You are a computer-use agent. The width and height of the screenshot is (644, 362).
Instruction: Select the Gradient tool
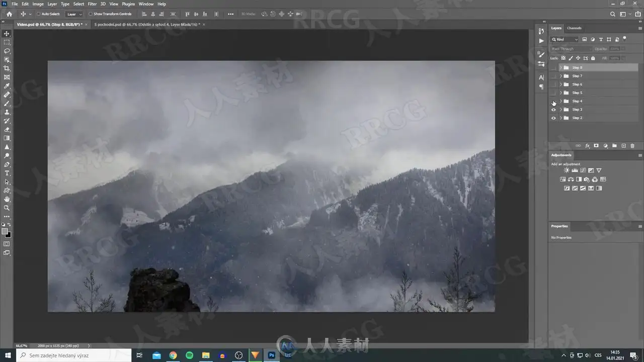tap(7, 138)
